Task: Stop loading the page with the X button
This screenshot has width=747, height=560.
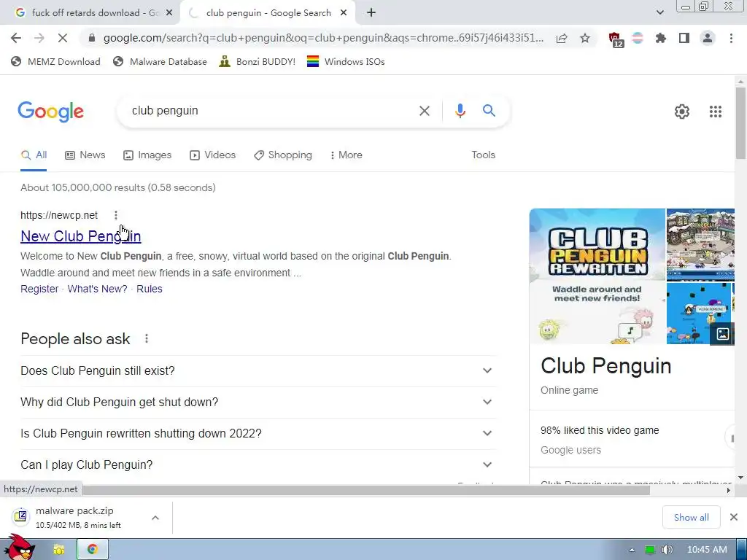Action: [63, 38]
